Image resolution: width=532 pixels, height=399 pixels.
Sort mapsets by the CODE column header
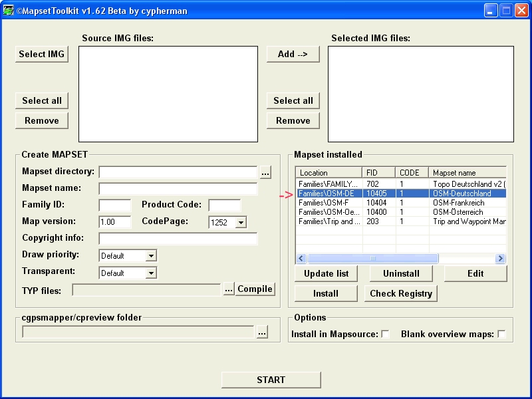pos(412,173)
